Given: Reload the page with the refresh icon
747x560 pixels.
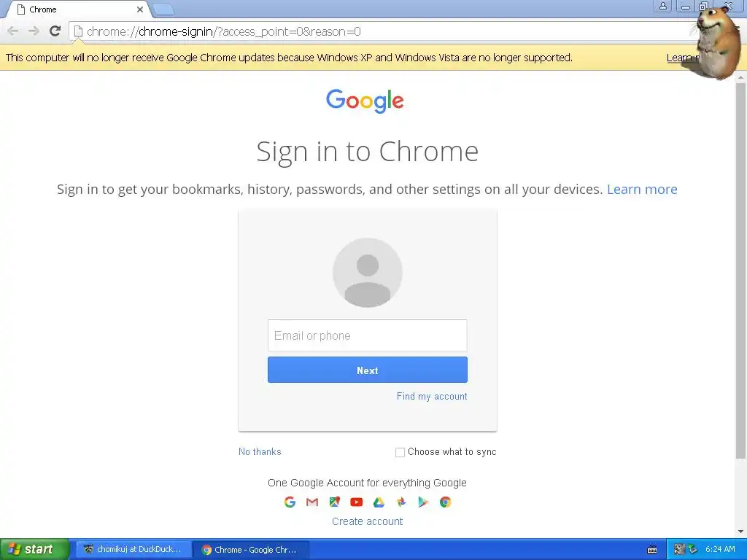Looking at the screenshot, I should click(x=55, y=31).
